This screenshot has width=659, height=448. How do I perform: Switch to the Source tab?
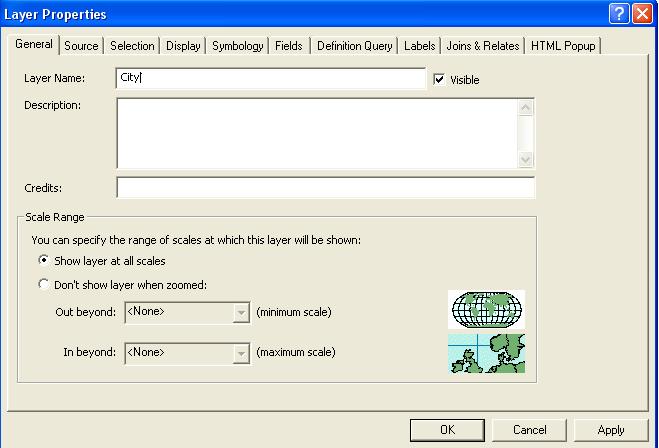tap(81, 46)
